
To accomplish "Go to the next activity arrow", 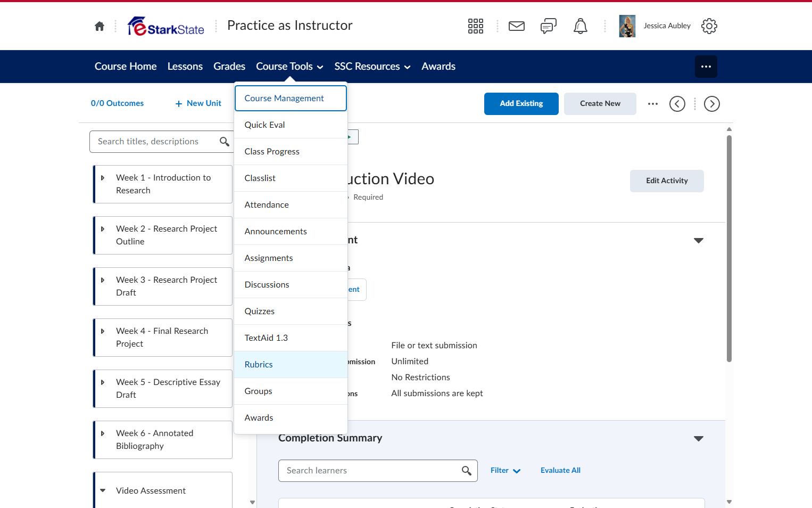I will 712,104.
